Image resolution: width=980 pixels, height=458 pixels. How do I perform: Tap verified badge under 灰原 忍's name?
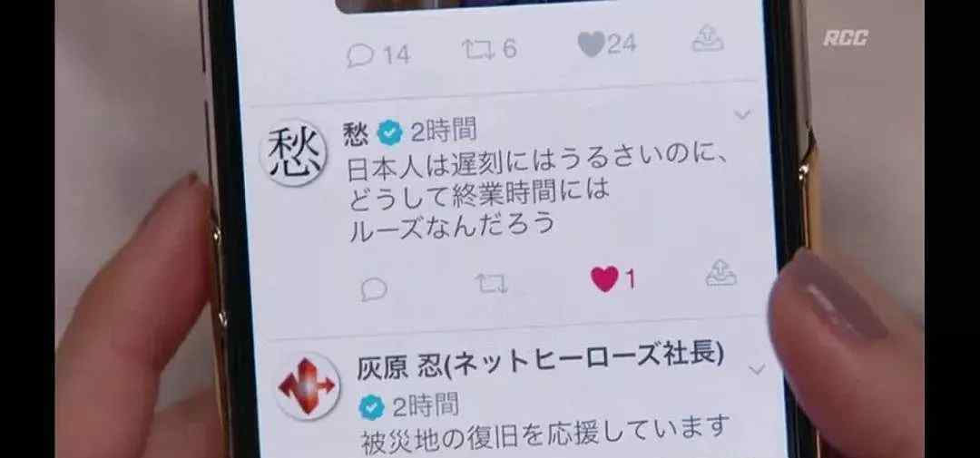371,408
